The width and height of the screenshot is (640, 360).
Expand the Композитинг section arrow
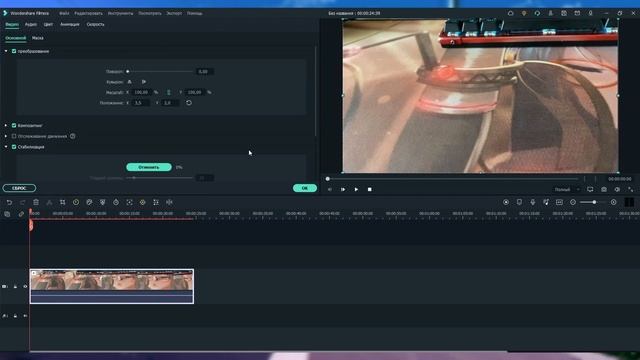[x=6, y=126]
